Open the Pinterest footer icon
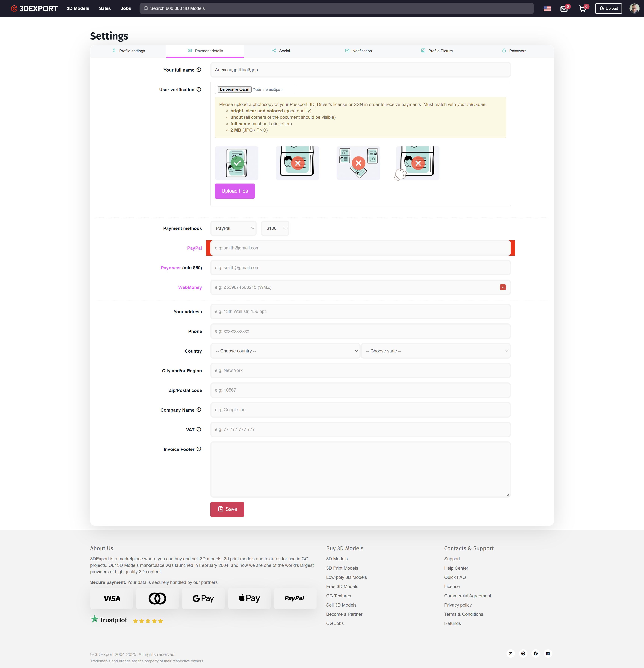Viewport: 644px width, 668px height. (x=523, y=653)
